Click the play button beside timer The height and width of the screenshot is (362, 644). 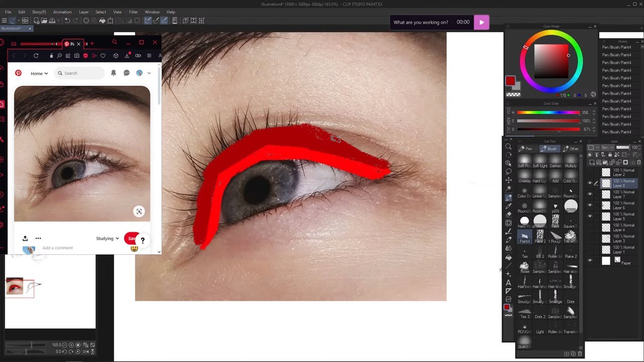(x=481, y=22)
